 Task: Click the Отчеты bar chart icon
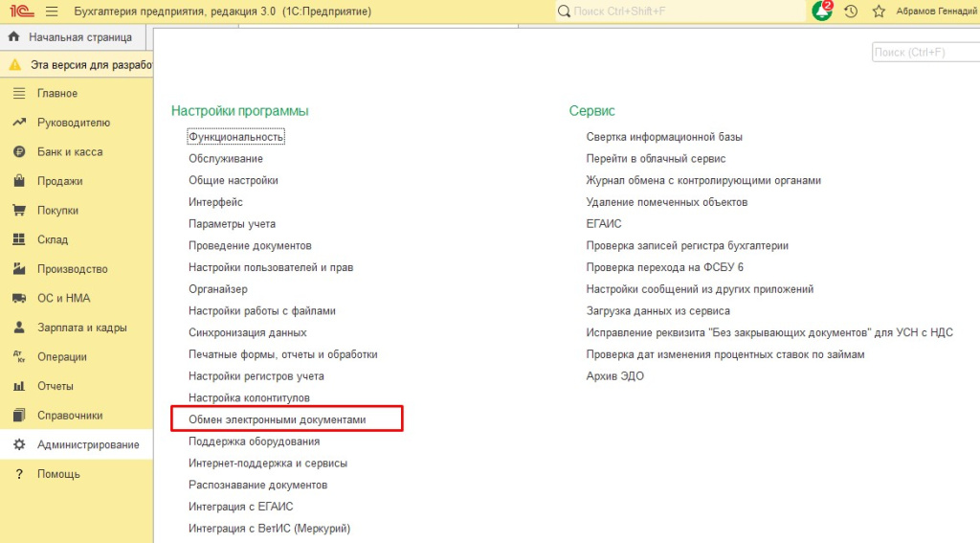pos(19,386)
